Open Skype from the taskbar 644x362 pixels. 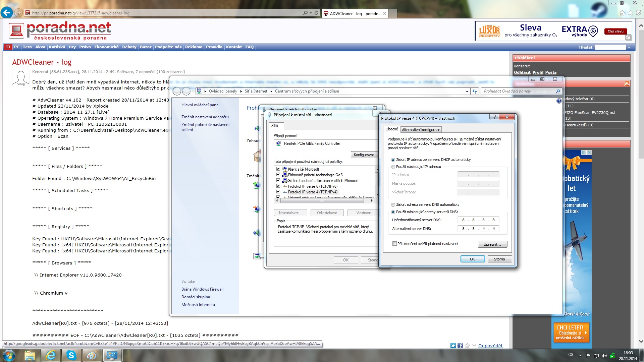[71, 355]
